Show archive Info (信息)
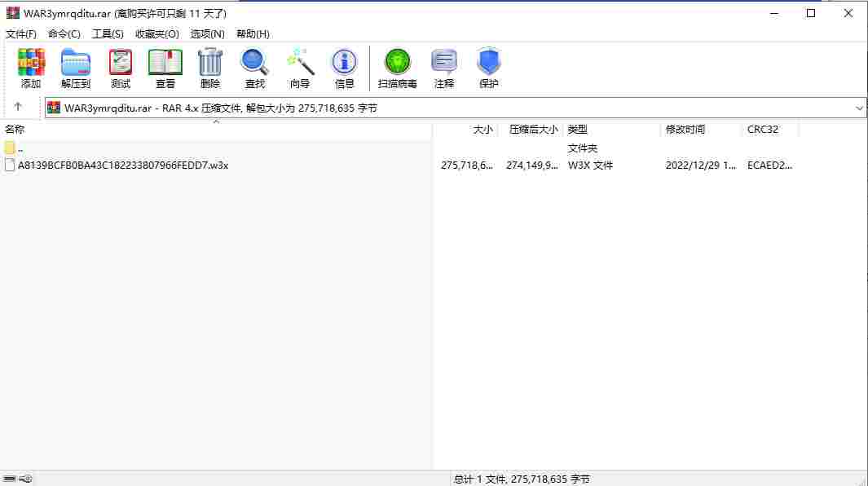The width and height of the screenshot is (868, 486). (x=344, y=68)
